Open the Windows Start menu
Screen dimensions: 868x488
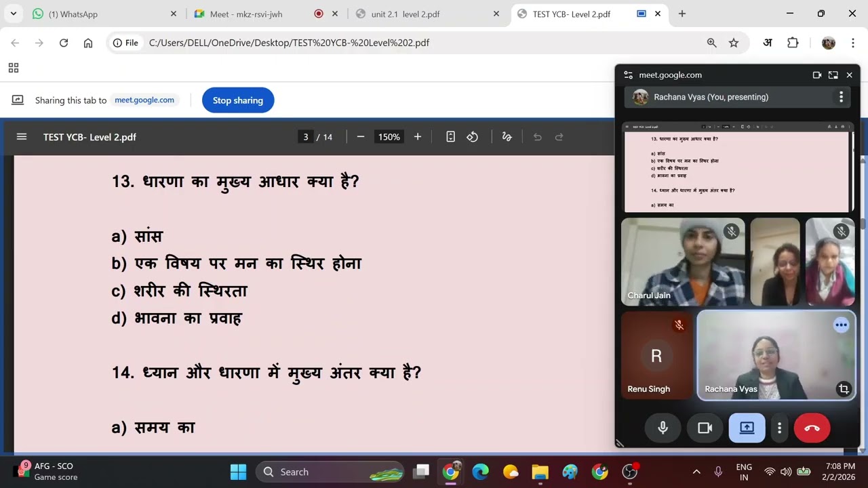238,472
